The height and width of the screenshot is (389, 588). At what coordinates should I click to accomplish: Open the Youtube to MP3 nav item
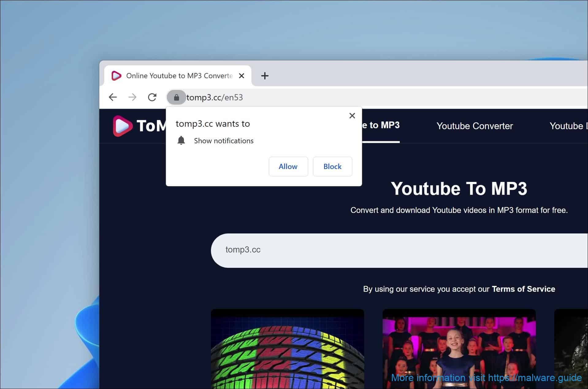coord(381,125)
